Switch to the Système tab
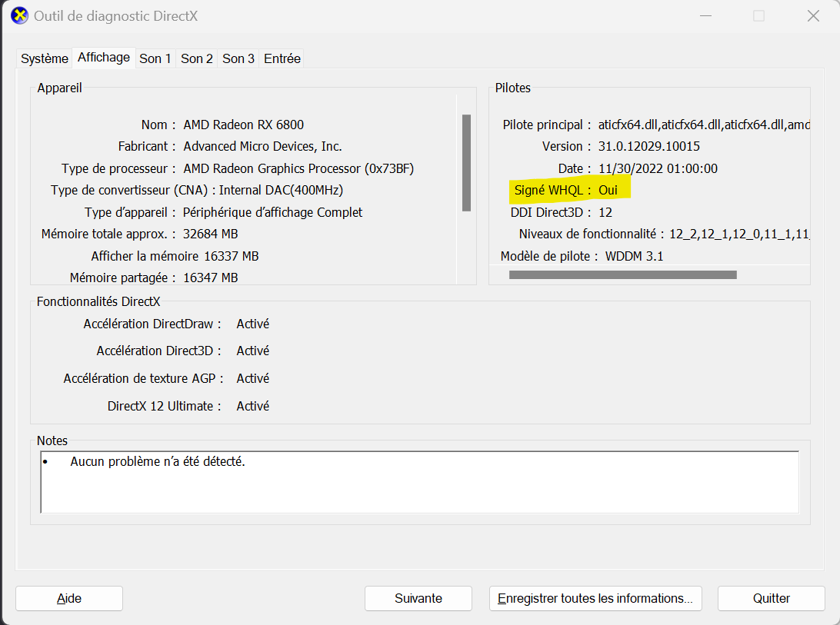Image resolution: width=840 pixels, height=625 pixels. [45, 58]
